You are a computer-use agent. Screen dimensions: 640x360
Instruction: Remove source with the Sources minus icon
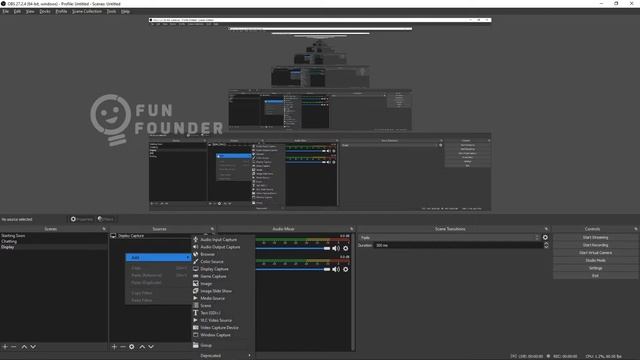point(123,347)
